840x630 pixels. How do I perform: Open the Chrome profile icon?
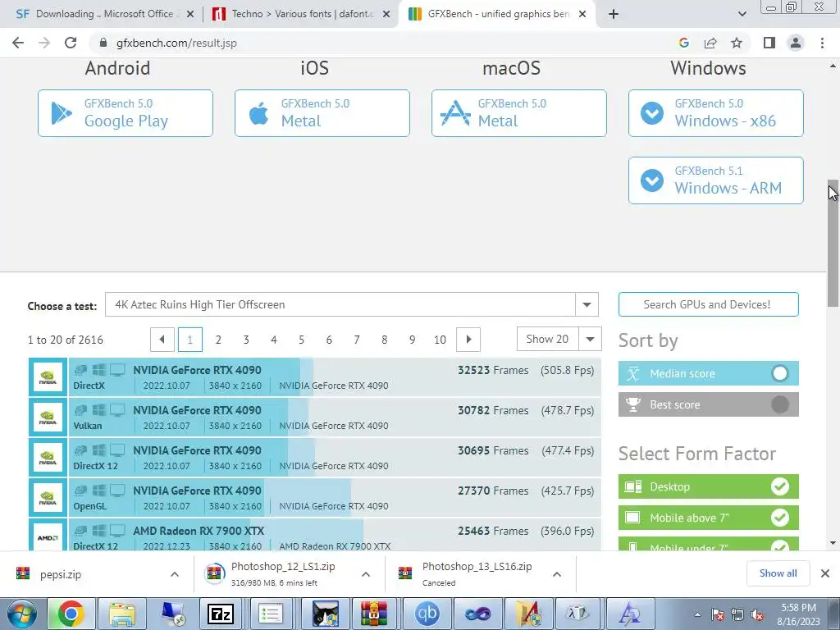tap(796, 43)
